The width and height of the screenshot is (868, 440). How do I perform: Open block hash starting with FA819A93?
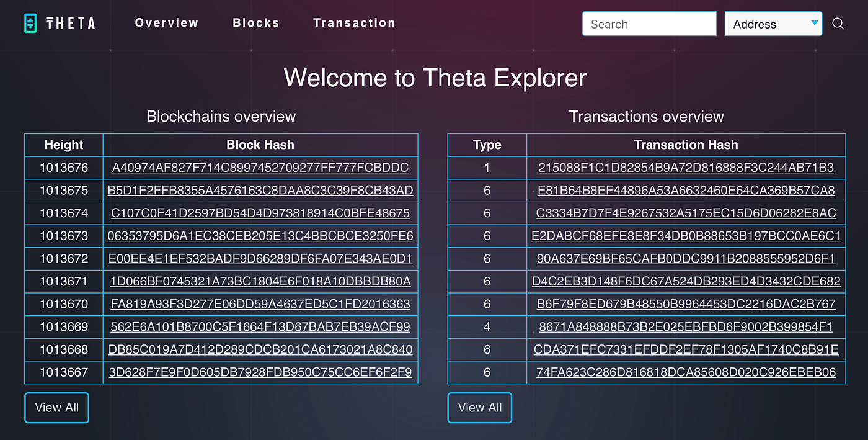click(x=260, y=304)
